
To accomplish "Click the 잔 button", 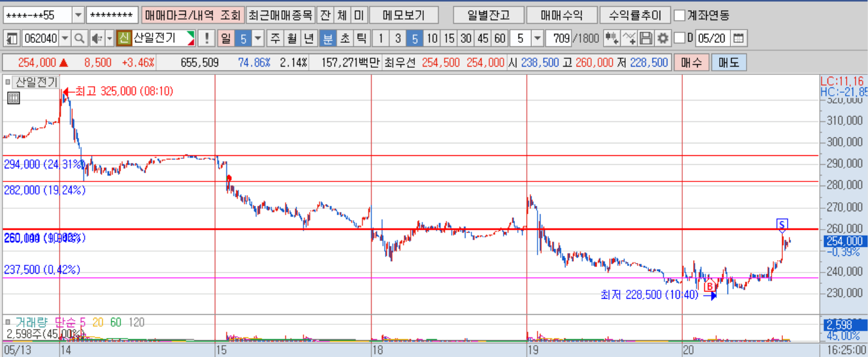I will tap(324, 15).
